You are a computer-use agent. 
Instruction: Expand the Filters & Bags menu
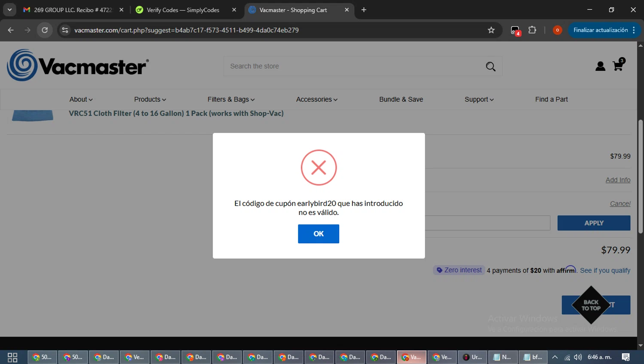click(x=231, y=99)
